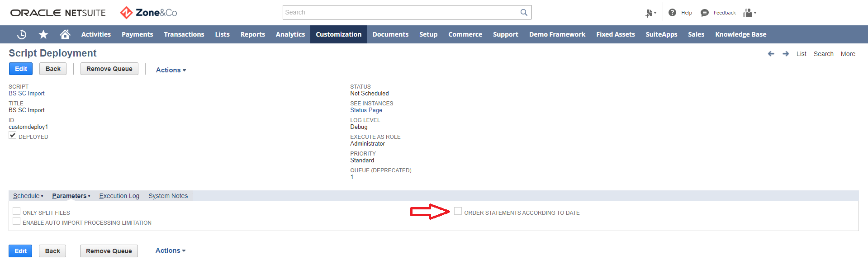
Task: Click the top Back button
Action: [53, 69]
